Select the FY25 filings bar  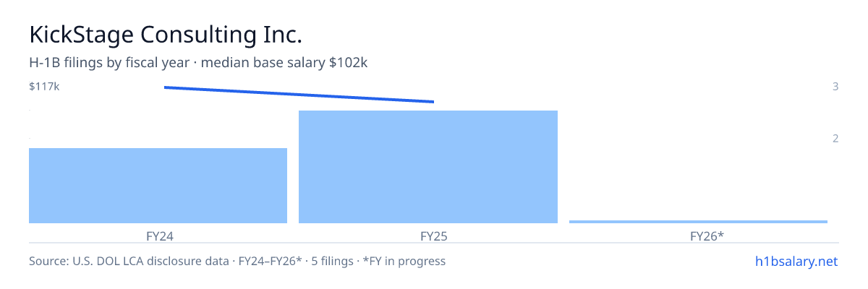tap(428, 167)
